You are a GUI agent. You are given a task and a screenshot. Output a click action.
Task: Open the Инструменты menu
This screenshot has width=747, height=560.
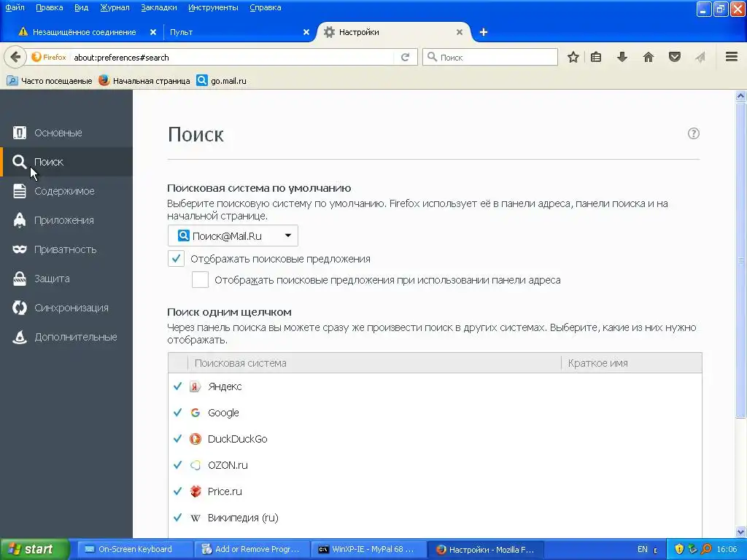(213, 7)
